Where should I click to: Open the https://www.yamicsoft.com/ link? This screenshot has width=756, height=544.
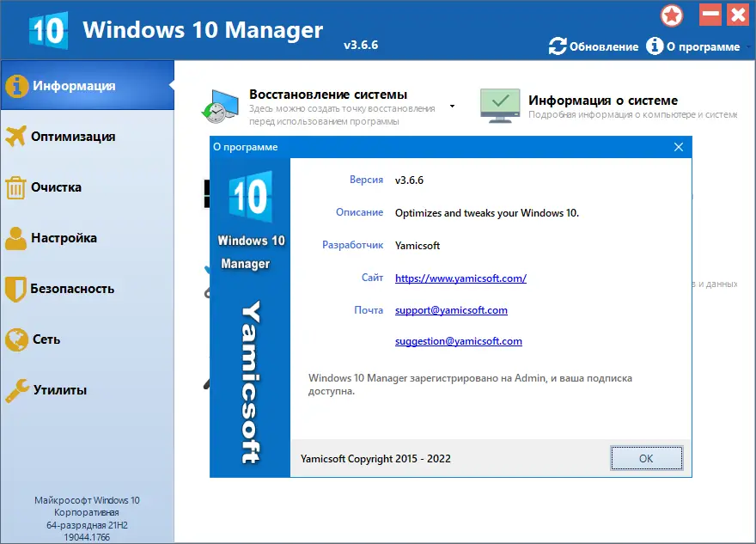[x=460, y=278]
